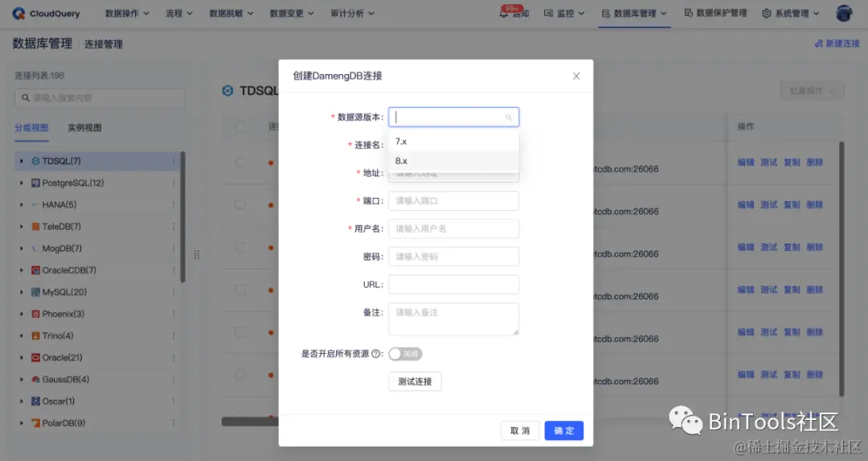Open the notification bell icon
This screenshot has height=461, width=868.
503,14
